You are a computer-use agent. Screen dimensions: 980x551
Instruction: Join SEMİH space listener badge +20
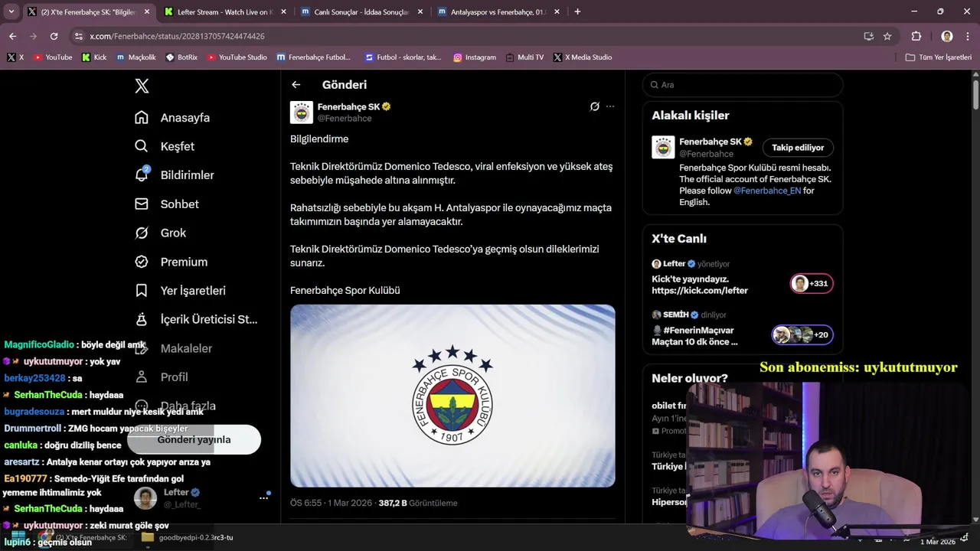point(802,334)
